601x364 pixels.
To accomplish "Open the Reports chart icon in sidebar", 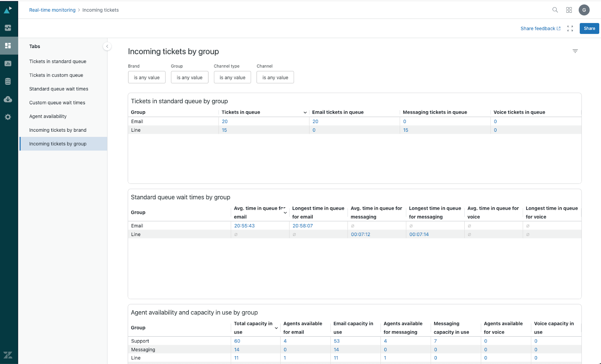I will pyautogui.click(x=8, y=63).
